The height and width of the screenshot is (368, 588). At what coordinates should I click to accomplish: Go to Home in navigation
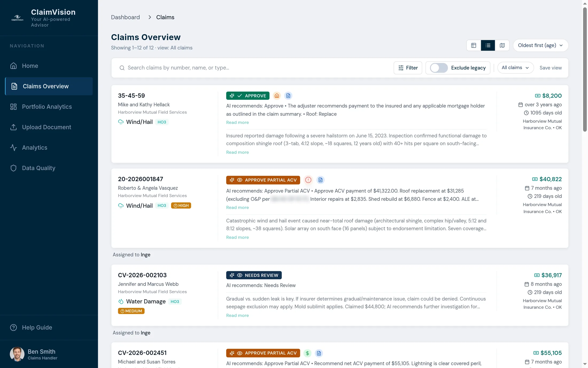click(x=49, y=66)
